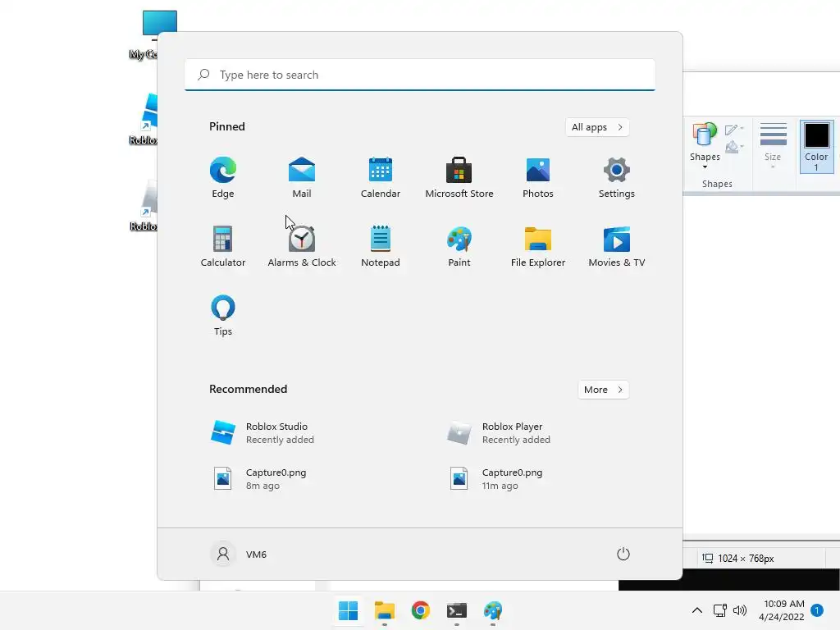Open File Explorer from the taskbar
Screen dimensions: 840x630
pos(385,610)
